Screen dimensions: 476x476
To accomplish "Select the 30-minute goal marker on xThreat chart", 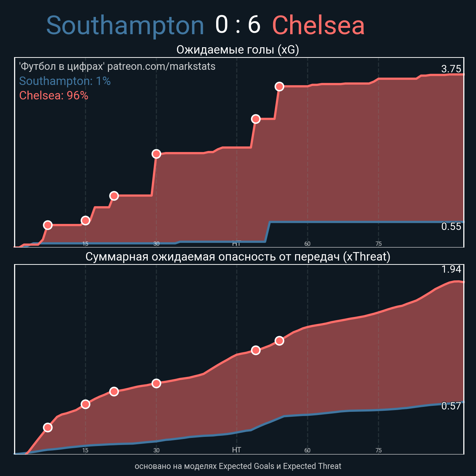I will point(156,383).
